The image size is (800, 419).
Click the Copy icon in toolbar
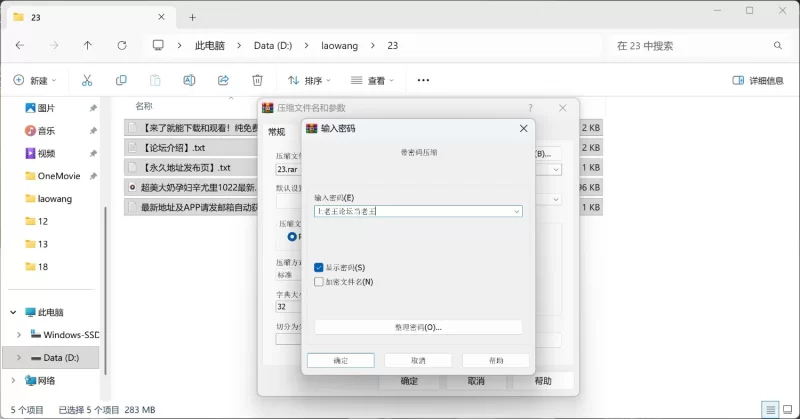coord(121,80)
